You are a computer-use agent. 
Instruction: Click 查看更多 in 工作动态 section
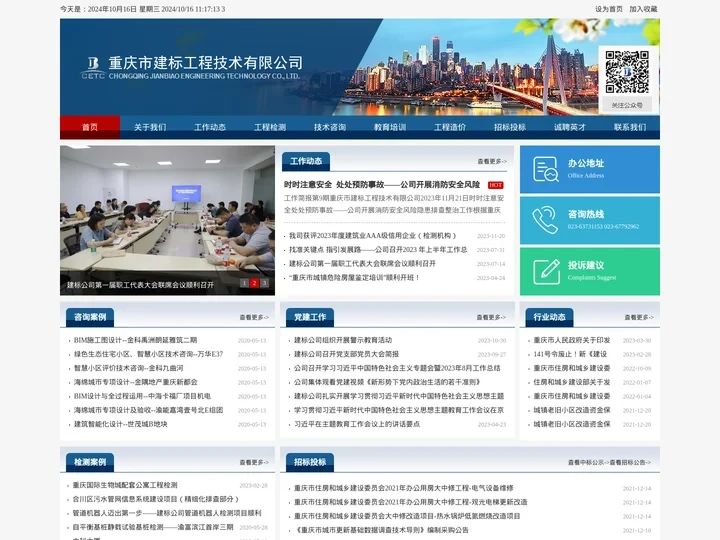coord(492,162)
